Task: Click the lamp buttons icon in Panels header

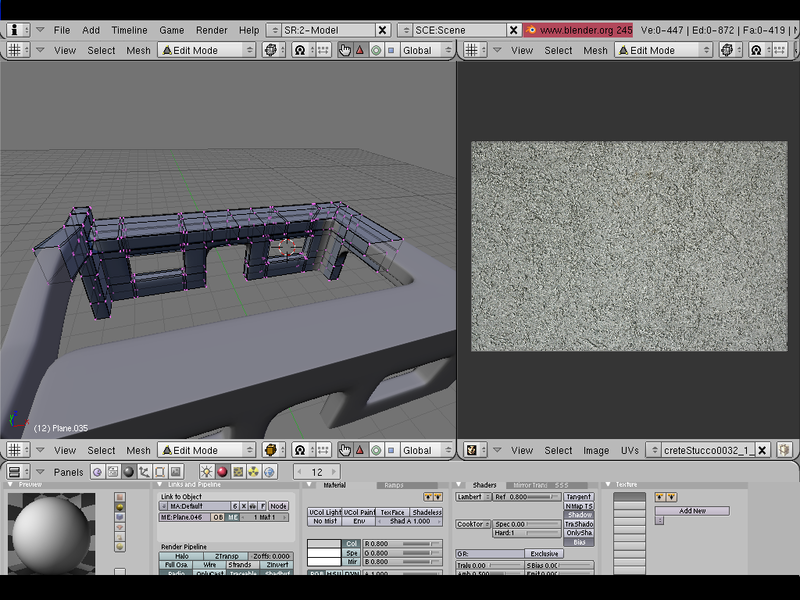Action: click(x=207, y=472)
